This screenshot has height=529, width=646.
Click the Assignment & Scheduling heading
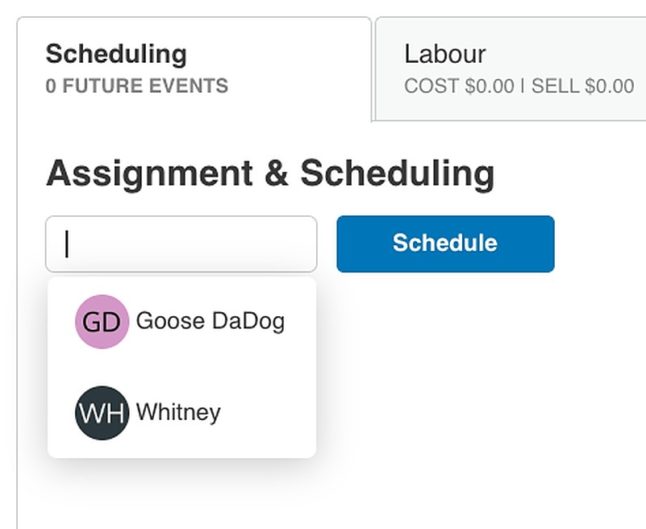(x=270, y=173)
